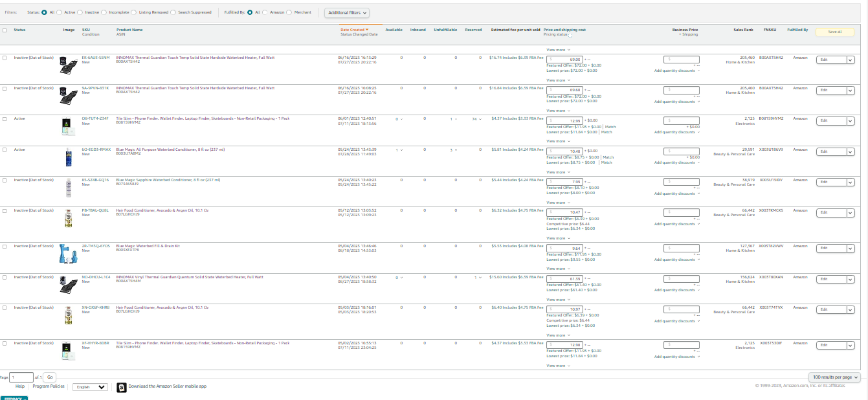The width and height of the screenshot is (868, 400).
Task: Check the 2R-TM3Q-6YOS row checkbox
Action: pos(5,246)
